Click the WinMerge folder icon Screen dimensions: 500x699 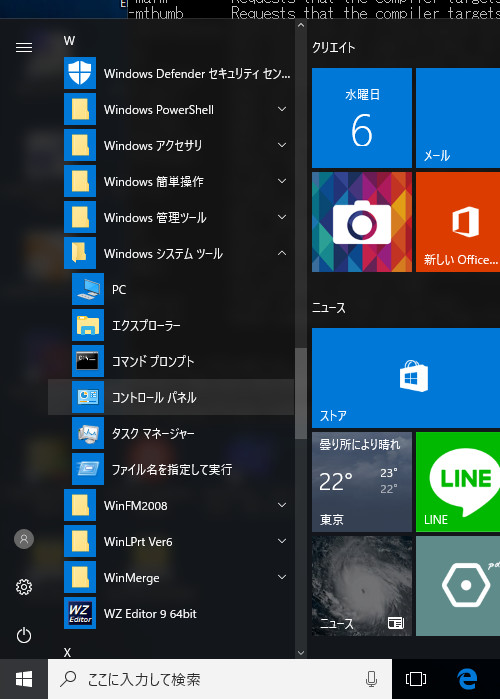80,577
